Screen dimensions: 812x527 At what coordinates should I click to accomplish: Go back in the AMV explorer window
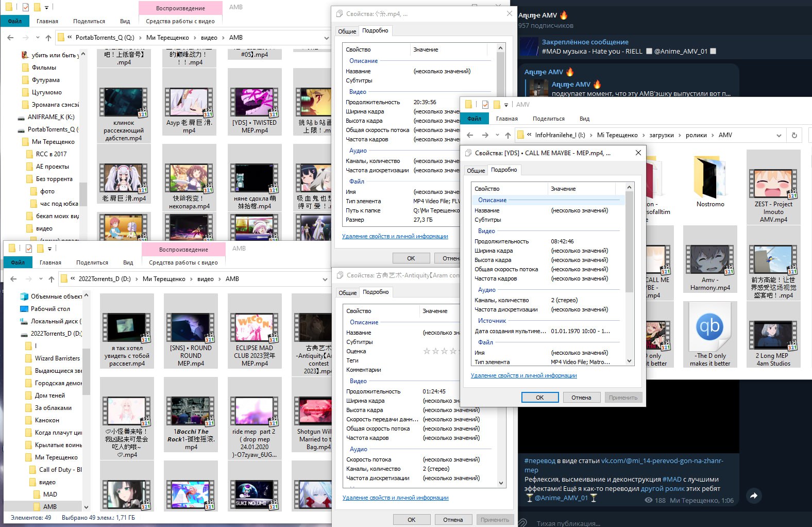(x=470, y=135)
